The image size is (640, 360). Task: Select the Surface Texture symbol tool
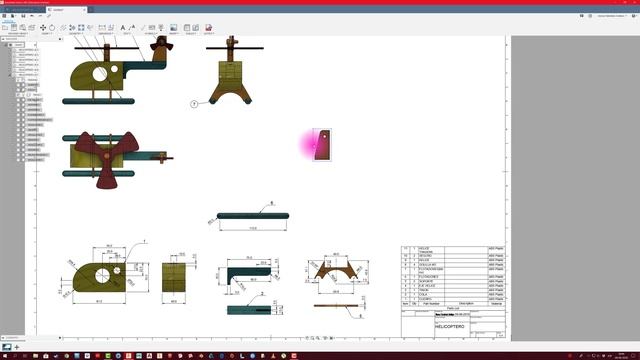coord(143,28)
